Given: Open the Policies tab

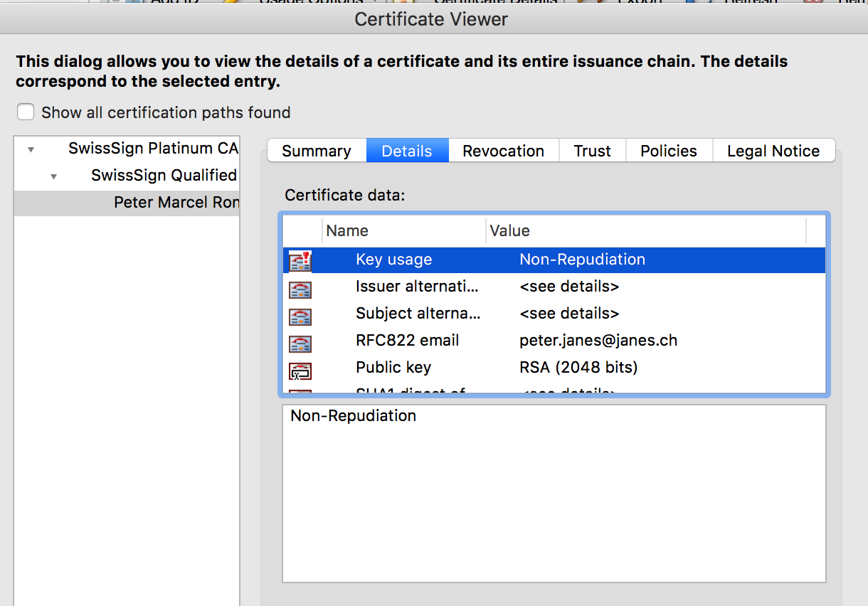Looking at the screenshot, I should coord(668,151).
